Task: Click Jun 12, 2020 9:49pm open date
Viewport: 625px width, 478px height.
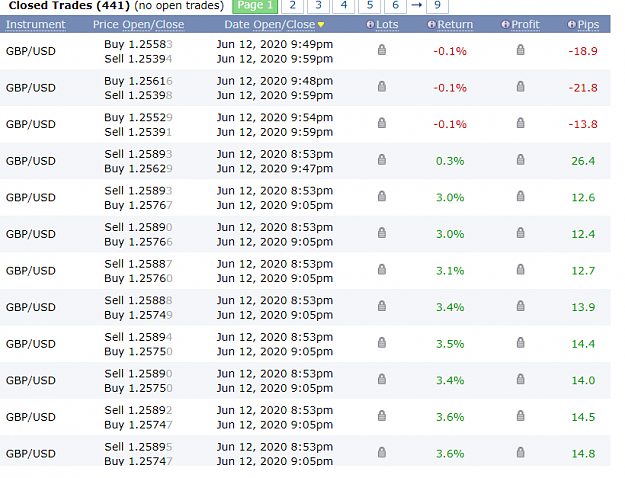Action: [275, 44]
